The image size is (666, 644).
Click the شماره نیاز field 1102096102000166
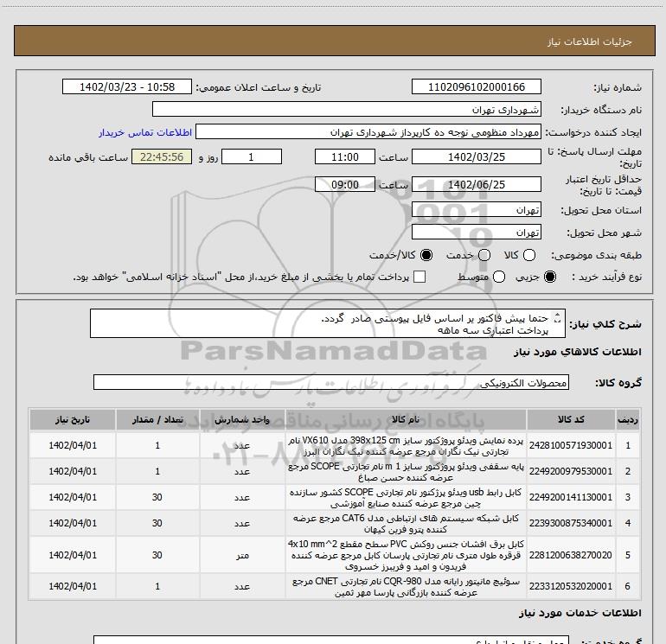coord(476,86)
